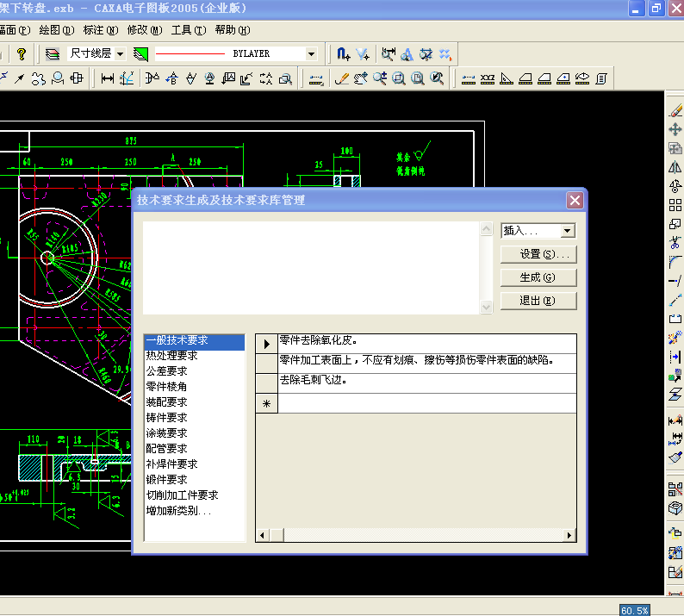Click the black arrow current-row selector

click(266, 344)
